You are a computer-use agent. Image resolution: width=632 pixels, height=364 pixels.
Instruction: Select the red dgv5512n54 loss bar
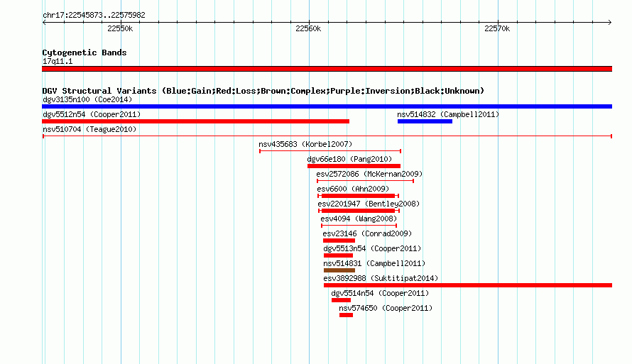click(x=195, y=121)
